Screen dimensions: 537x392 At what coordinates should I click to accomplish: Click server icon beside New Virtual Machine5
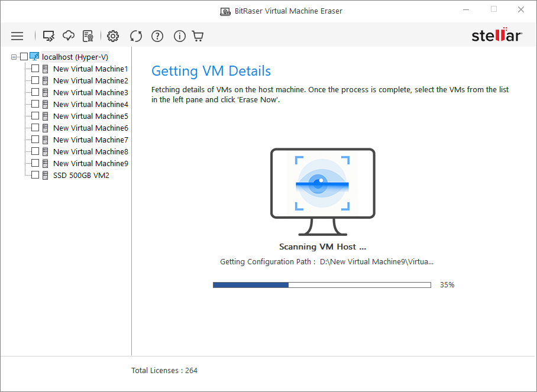coord(45,116)
